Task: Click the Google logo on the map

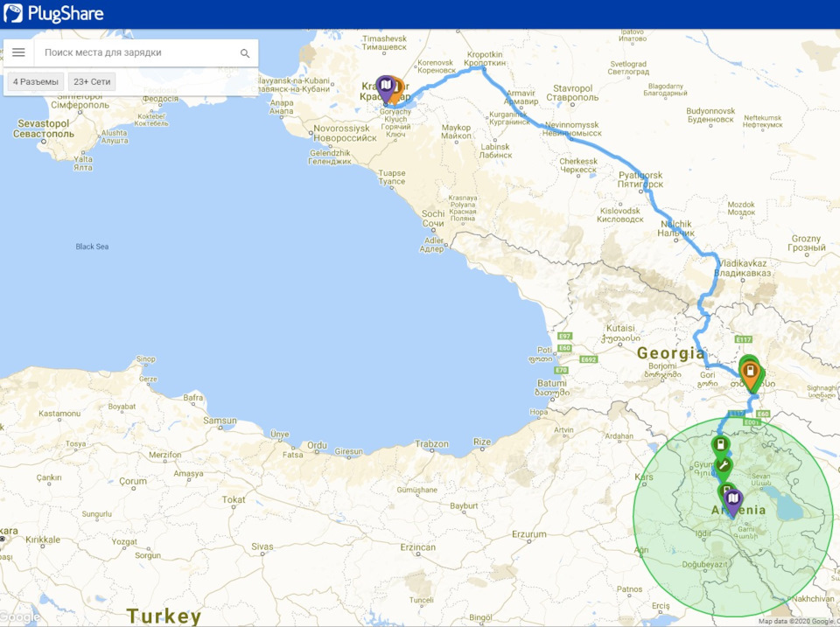Action: (x=20, y=617)
